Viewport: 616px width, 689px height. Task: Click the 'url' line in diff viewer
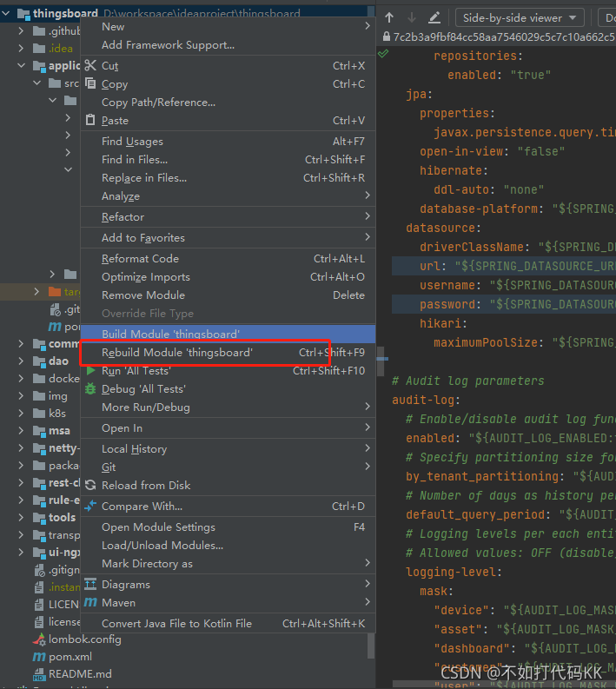click(x=504, y=266)
